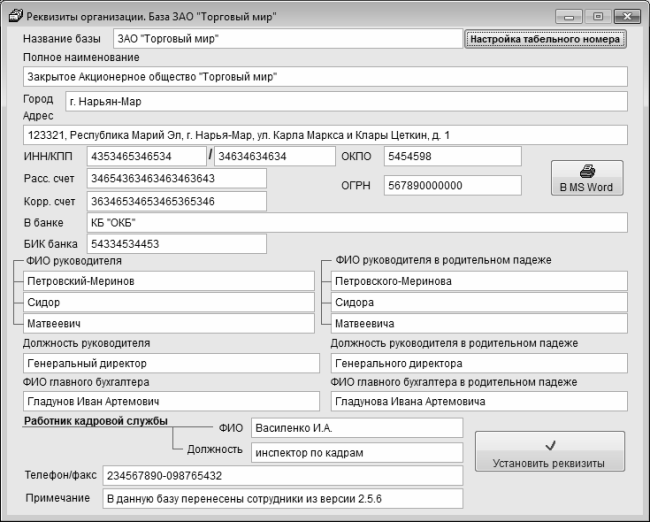Click the ФИО руководителя group label
The image size is (650, 522).
74,261
